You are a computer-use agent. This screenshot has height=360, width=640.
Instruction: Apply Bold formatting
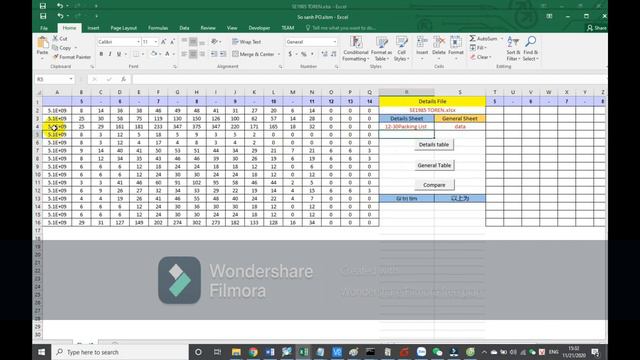[x=101, y=54]
